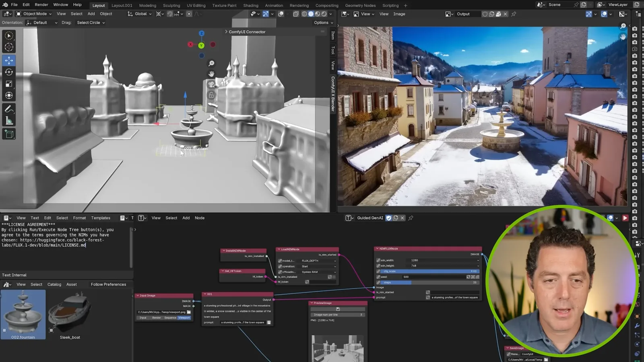This screenshot has height=362, width=644.
Task: Select the Render option in the Input Image node
Action: pos(157,318)
